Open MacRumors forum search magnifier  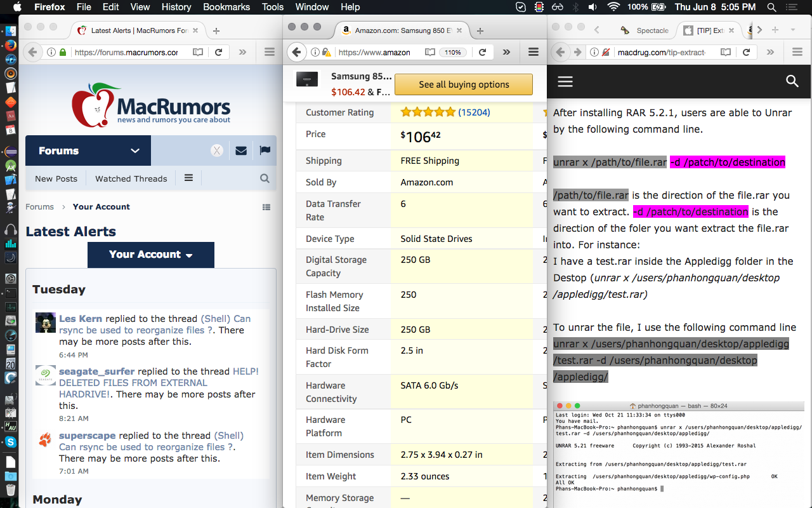point(265,178)
